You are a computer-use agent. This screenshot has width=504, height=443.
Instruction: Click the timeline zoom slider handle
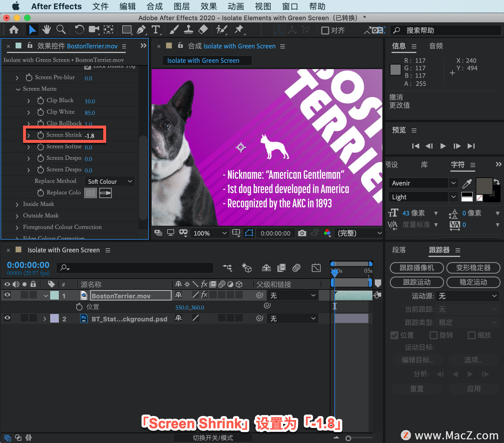point(348,438)
